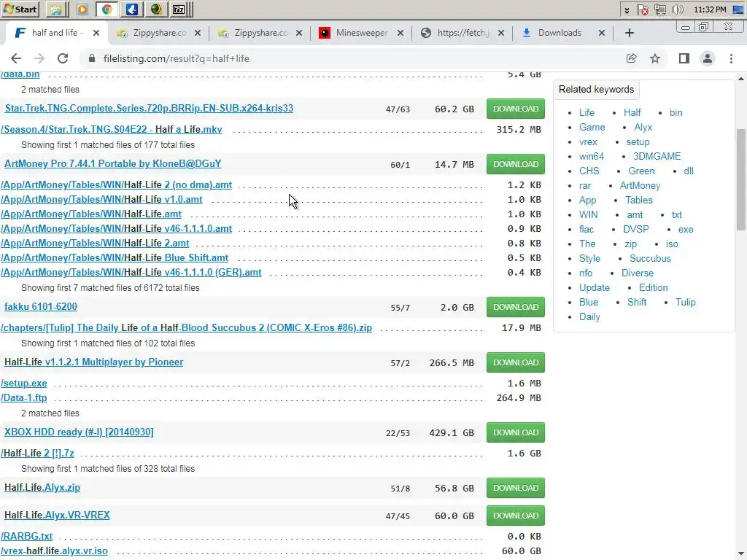Open the network tray icon
Viewport: 747px width, 560px height.
(x=659, y=9)
